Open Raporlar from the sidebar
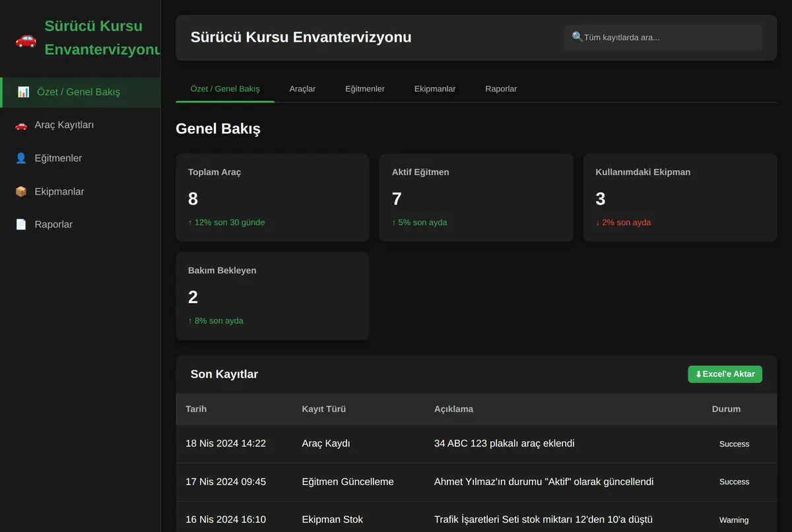The image size is (792, 532). click(80, 224)
